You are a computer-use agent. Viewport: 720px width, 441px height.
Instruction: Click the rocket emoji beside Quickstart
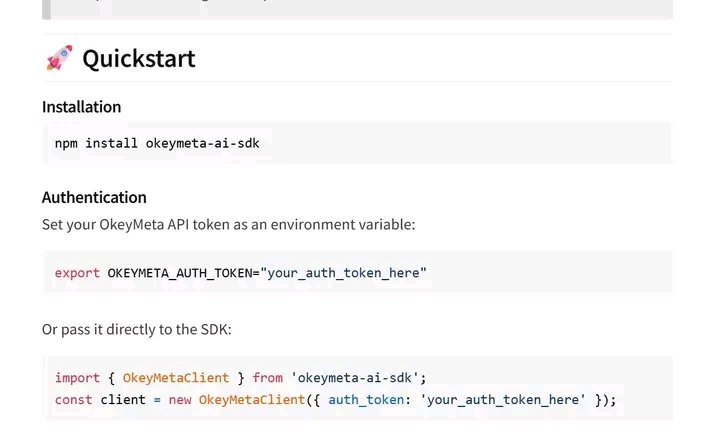[59, 58]
